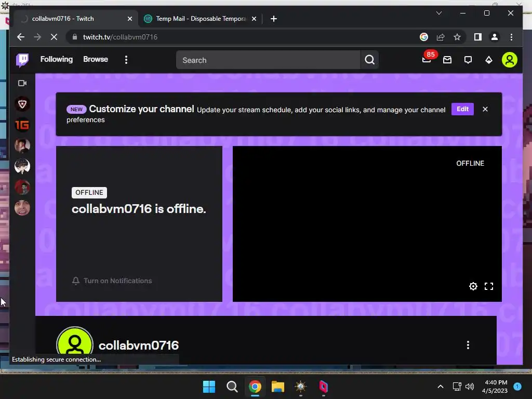532x399 pixels.
Task: Open the third sidebar channel avatar
Action: pyautogui.click(x=22, y=146)
